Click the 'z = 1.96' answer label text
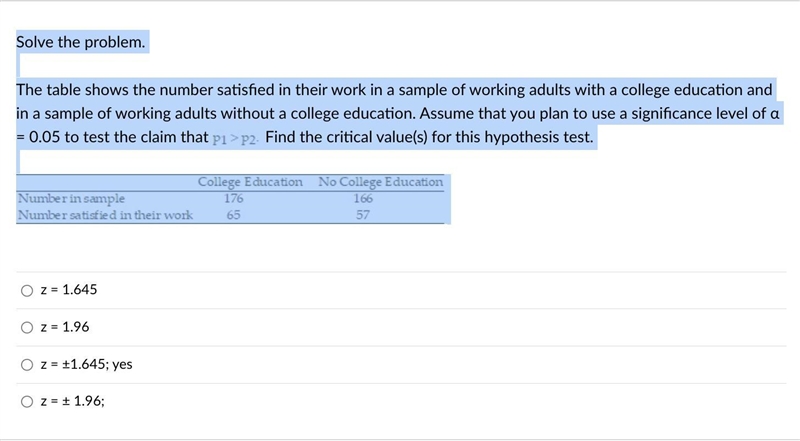Viewport: 800px width, 441px height. (x=65, y=327)
